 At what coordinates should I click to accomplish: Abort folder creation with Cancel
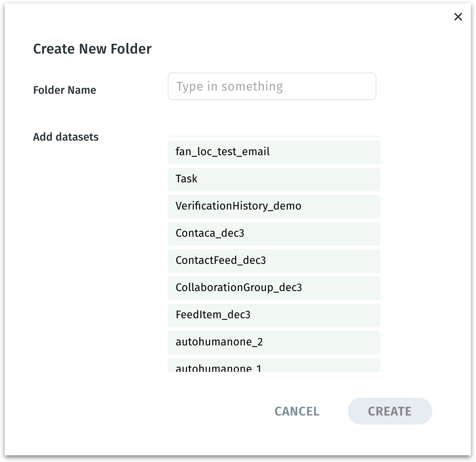point(297,411)
